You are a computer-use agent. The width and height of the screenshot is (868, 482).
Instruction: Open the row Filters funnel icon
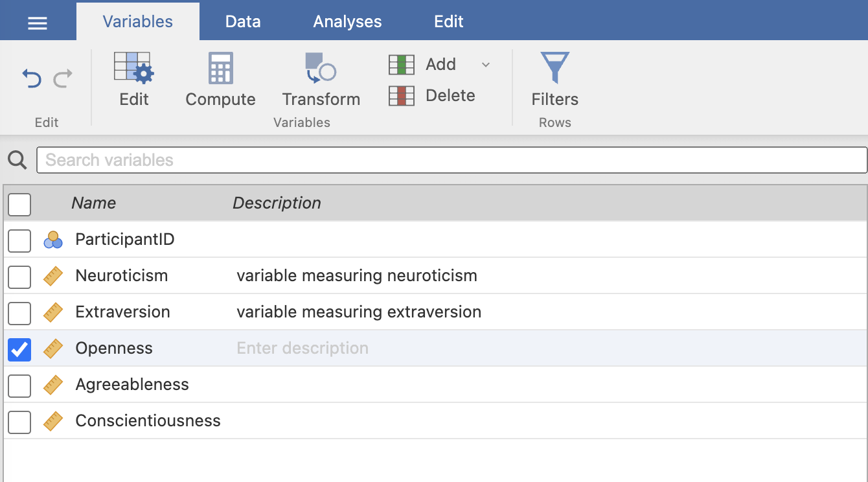(554, 69)
